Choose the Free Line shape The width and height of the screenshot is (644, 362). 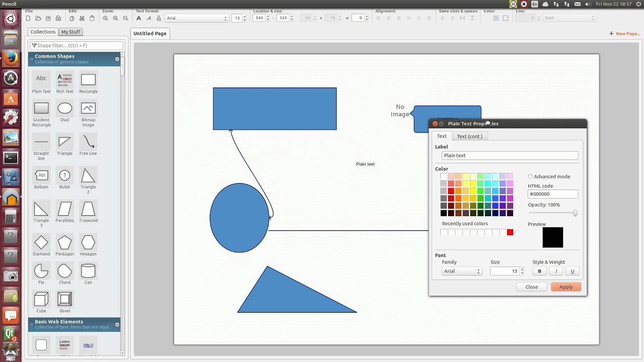pos(88,145)
